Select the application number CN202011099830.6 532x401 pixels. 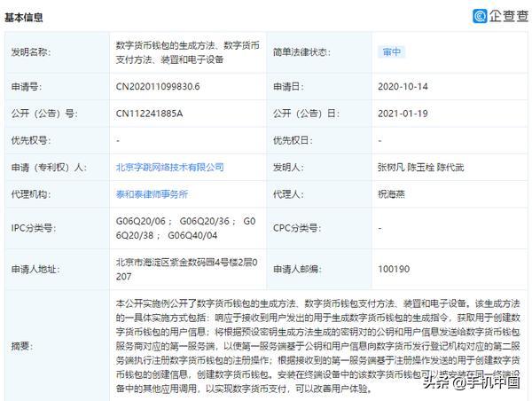[x=158, y=87]
